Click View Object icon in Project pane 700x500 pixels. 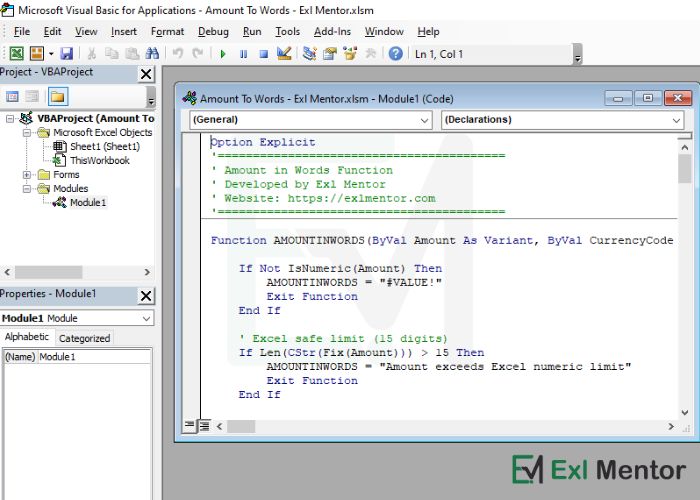32,96
